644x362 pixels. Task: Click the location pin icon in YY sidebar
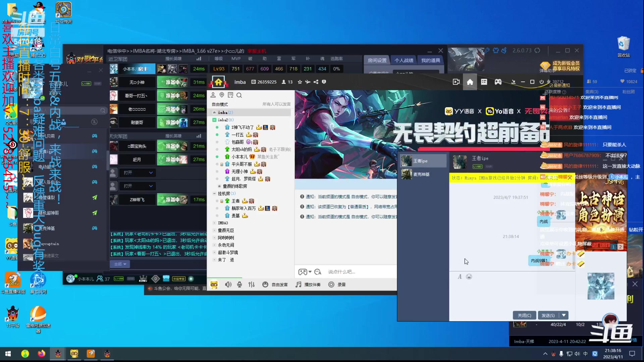[x=222, y=95]
